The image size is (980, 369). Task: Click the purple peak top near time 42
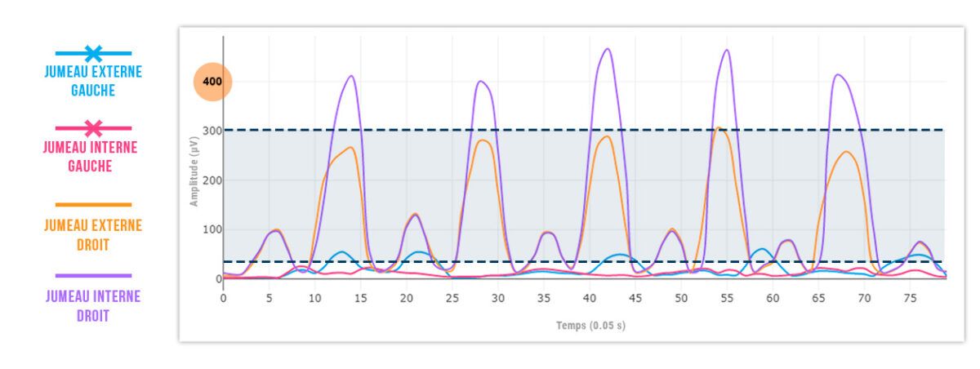tap(606, 49)
